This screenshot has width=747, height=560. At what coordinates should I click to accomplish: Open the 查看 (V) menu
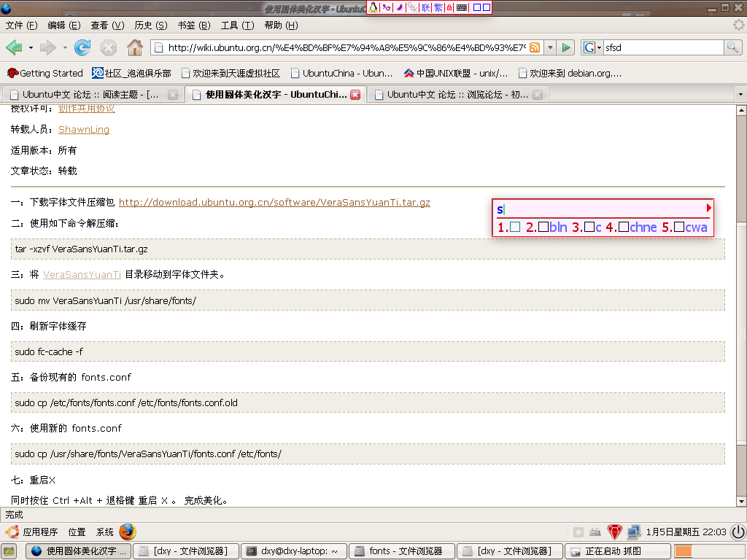click(x=107, y=26)
